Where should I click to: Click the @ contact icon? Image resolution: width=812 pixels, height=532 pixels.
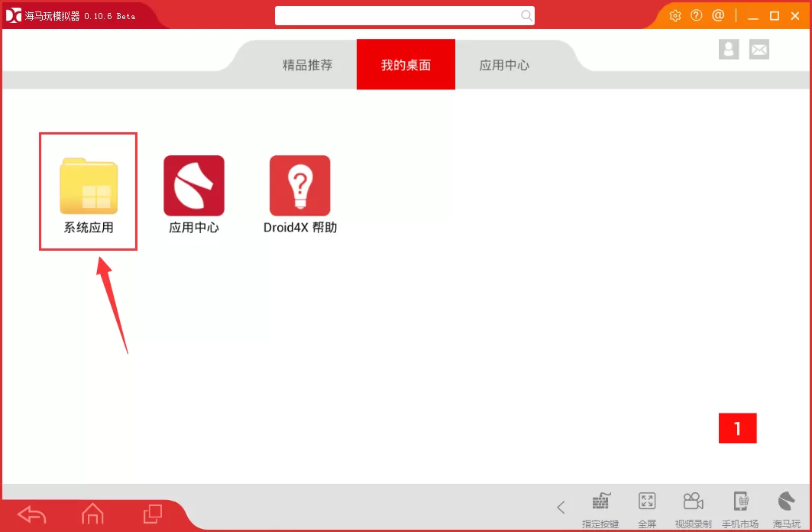click(718, 15)
